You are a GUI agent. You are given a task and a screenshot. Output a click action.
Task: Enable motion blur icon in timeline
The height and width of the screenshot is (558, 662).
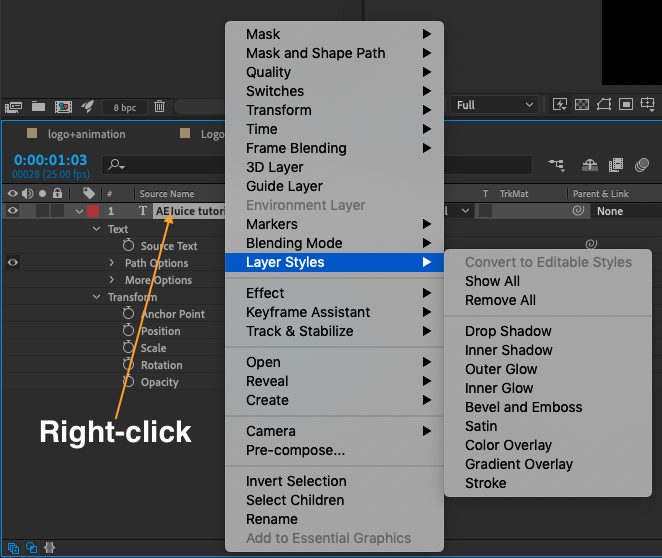tap(642, 165)
